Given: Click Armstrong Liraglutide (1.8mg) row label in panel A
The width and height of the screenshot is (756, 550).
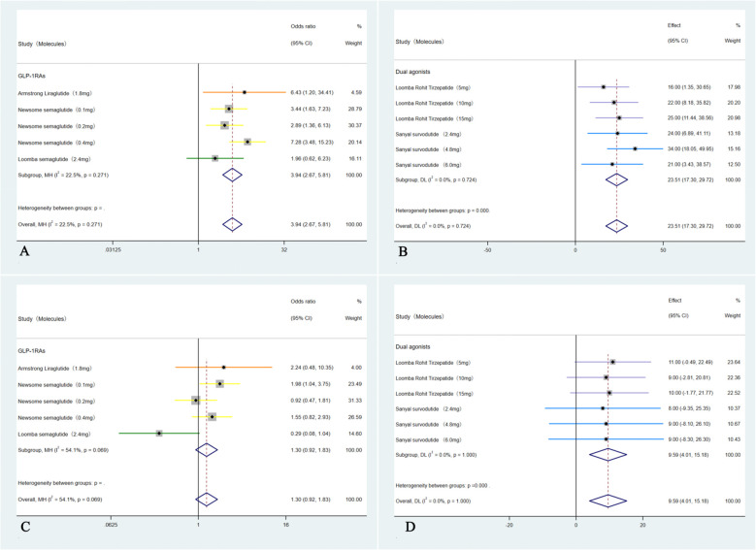Looking at the screenshot, I should pos(55,93).
